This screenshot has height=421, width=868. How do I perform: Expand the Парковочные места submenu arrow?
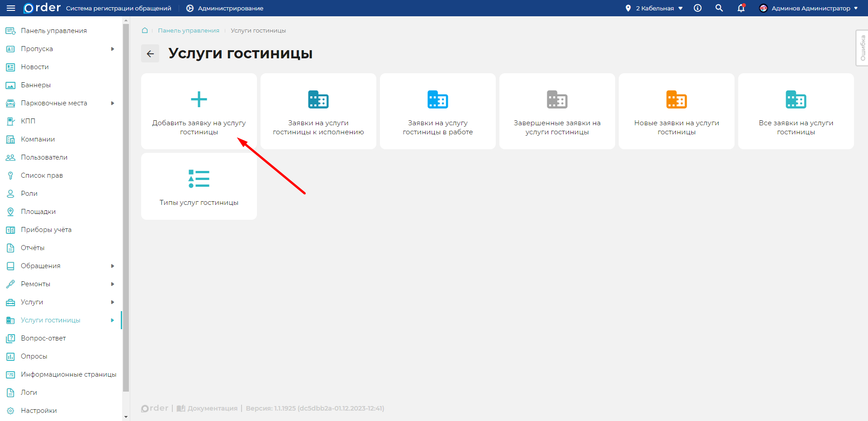tap(113, 103)
